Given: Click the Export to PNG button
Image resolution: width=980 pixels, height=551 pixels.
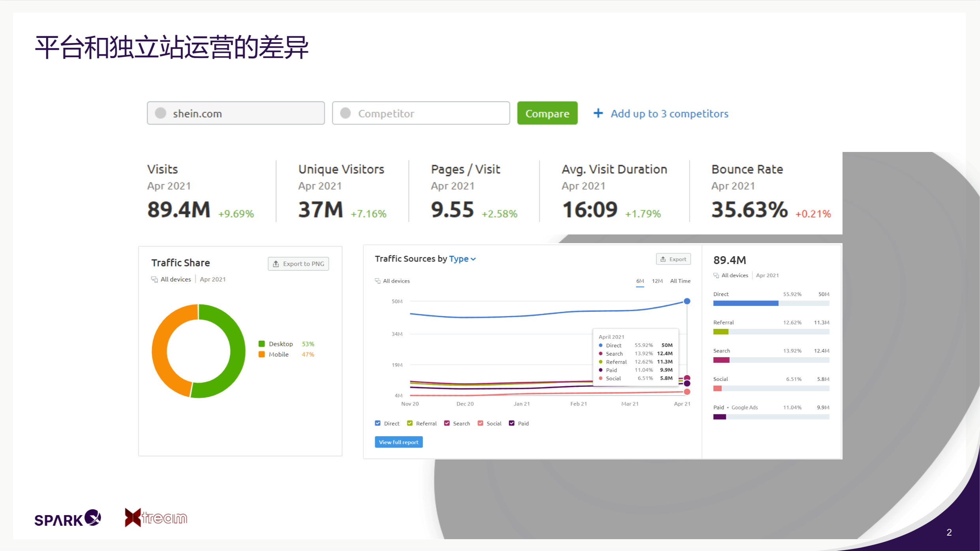Looking at the screenshot, I should [x=299, y=264].
